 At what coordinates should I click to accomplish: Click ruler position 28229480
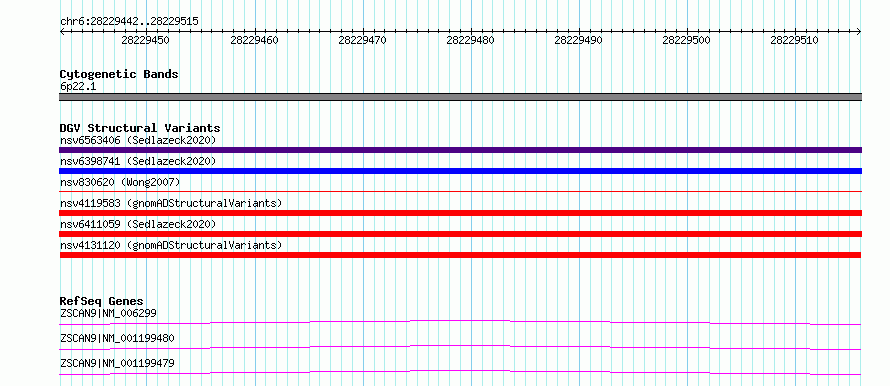tap(471, 40)
